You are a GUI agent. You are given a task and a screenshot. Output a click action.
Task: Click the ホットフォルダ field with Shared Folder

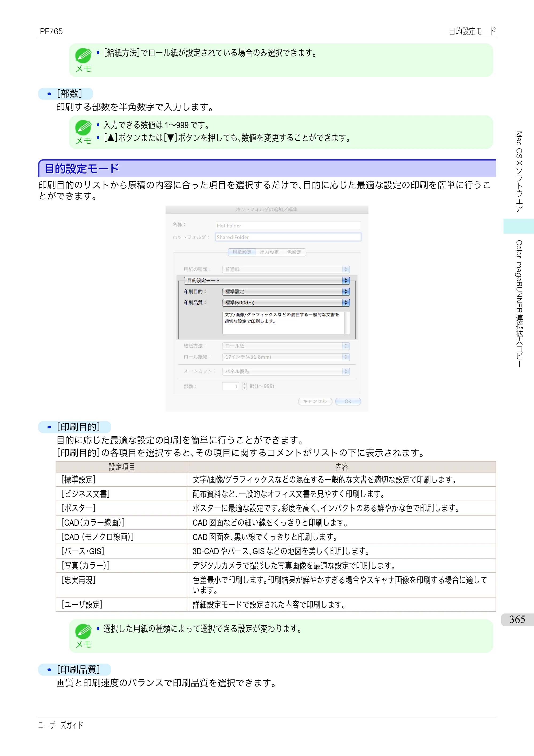coord(288,237)
